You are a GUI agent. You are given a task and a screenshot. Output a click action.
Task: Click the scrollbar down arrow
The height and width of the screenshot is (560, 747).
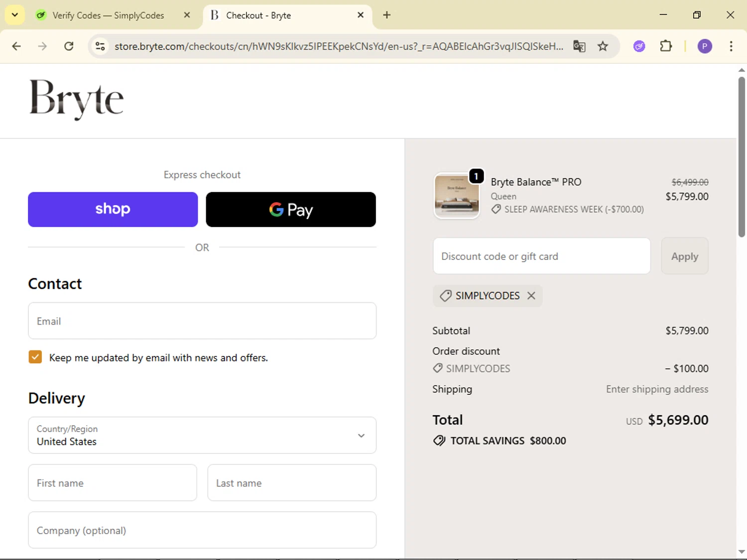pos(742,552)
